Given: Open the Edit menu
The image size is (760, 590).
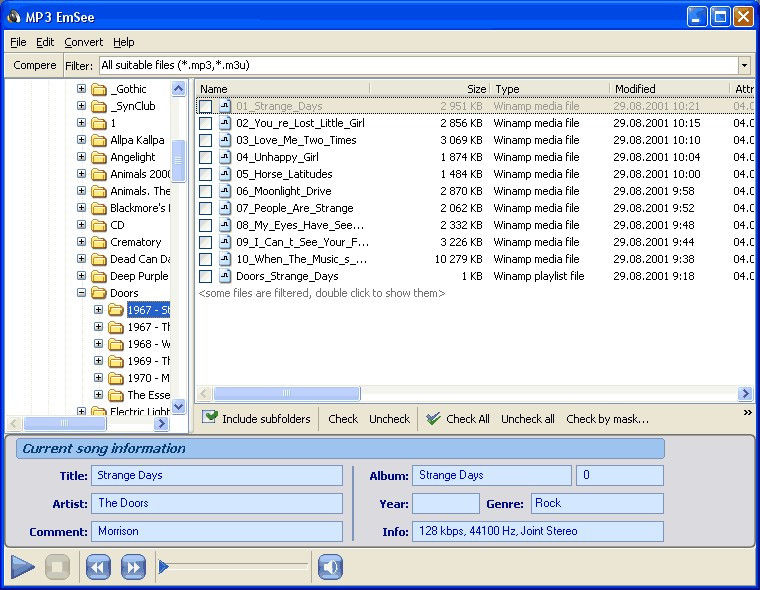Looking at the screenshot, I should tap(45, 42).
